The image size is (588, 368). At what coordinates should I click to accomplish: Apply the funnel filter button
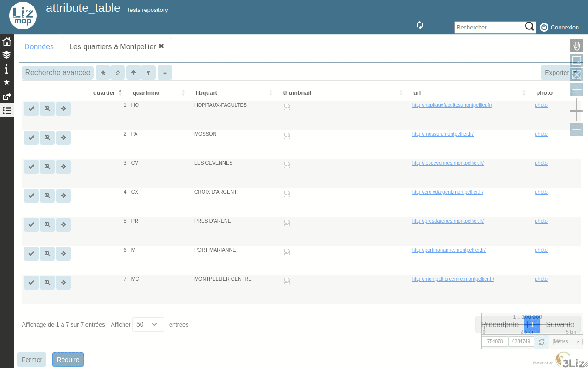(x=148, y=73)
